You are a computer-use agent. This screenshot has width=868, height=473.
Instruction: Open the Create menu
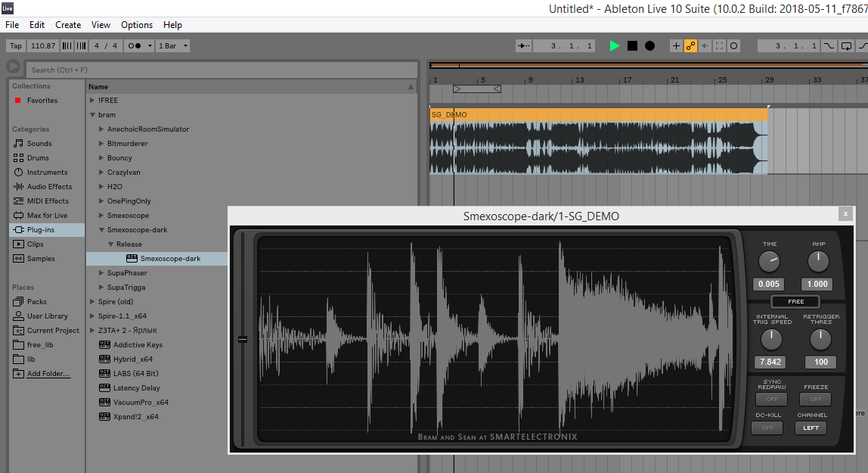[x=68, y=25]
